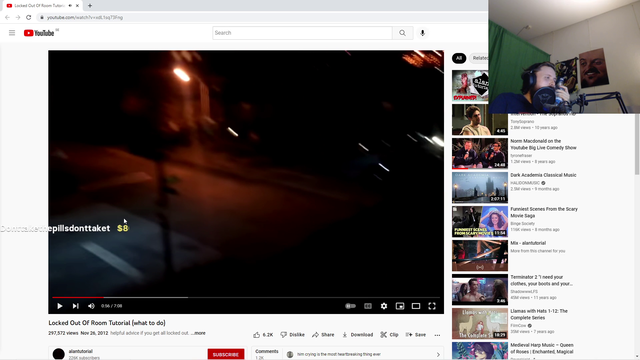Go forward in browser
The height and width of the screenshot is (360, 640).
[18, 18]
